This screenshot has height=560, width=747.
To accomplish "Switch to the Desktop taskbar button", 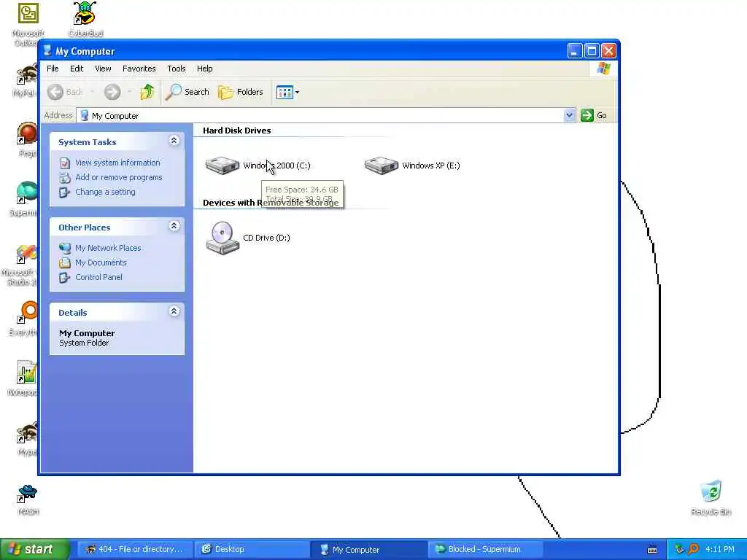I will pyautogui.click(x=252, y=549).
